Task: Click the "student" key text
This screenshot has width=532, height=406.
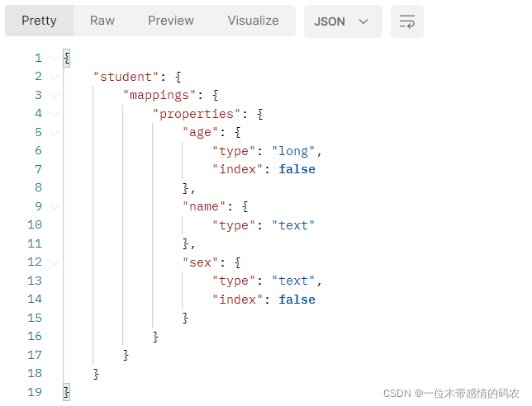Action: 126,77
